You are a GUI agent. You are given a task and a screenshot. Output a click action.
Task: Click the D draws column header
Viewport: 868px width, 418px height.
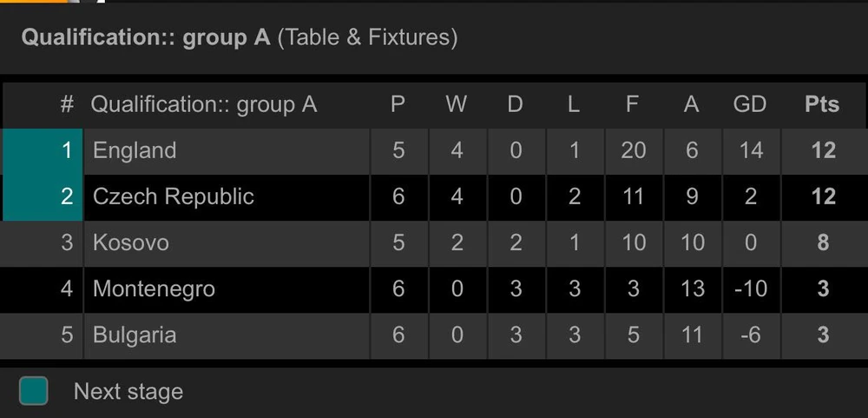[515, 104]
